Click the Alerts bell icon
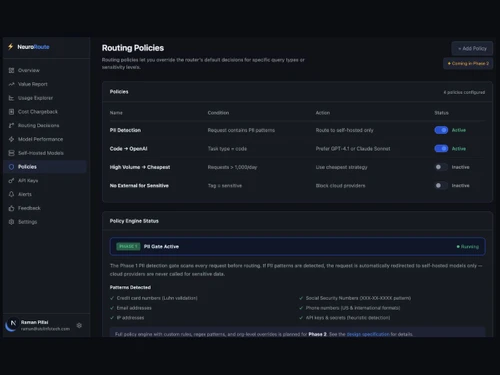Image resolution: width=500 pixels, height=375 pixels. 11,194
